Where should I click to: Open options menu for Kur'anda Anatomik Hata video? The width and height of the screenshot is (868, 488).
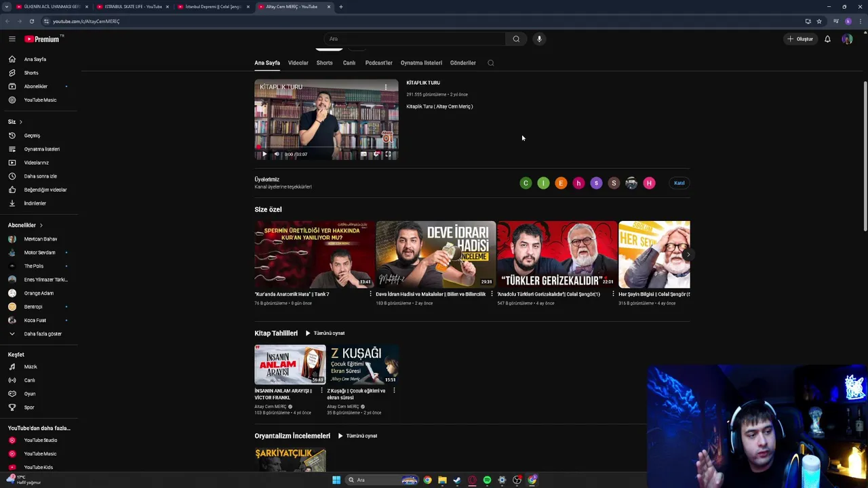coord(370,294)
